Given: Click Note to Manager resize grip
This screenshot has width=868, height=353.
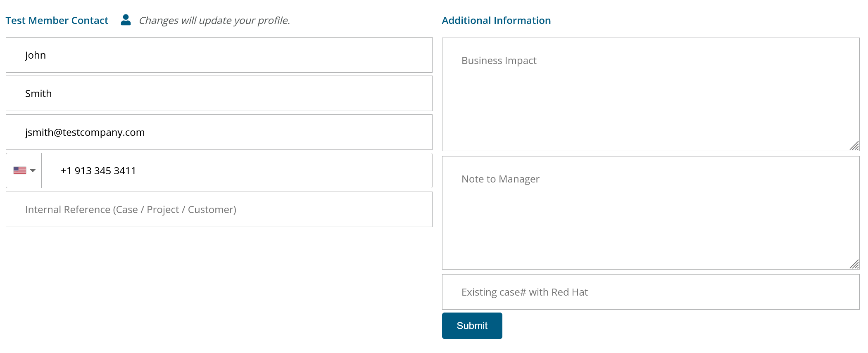Looking at the screenshot, I should coord(854,264).
